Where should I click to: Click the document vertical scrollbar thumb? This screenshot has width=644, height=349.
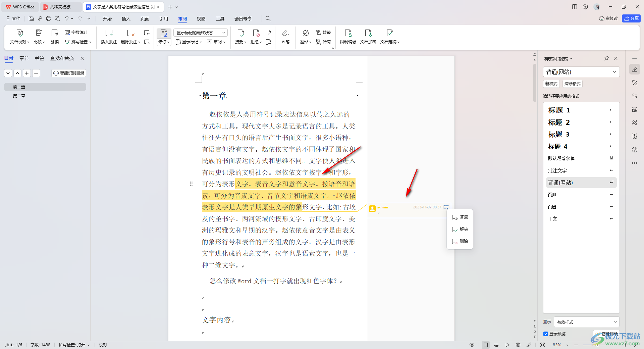tap(535, 83)
